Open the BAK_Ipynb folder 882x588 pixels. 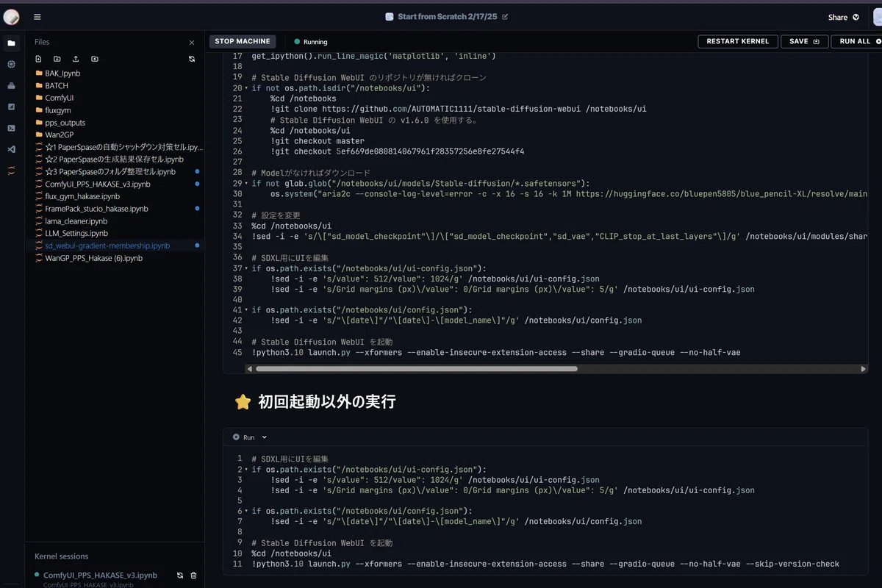click(x=62, y=73)
